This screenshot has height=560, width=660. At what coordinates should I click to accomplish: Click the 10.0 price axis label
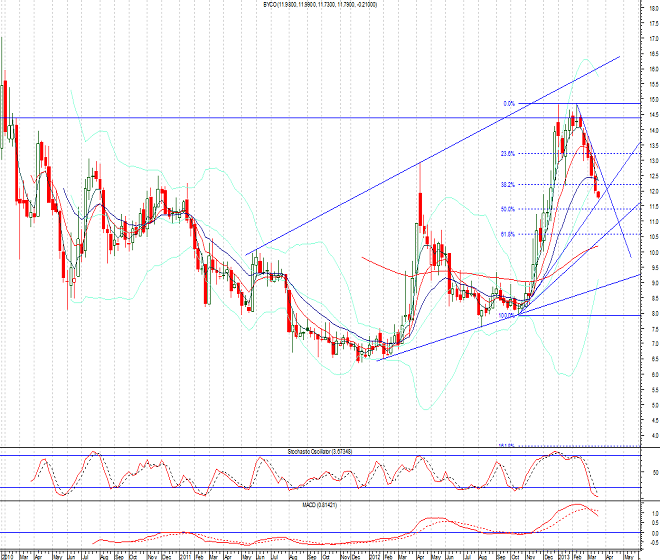(650, 253)
